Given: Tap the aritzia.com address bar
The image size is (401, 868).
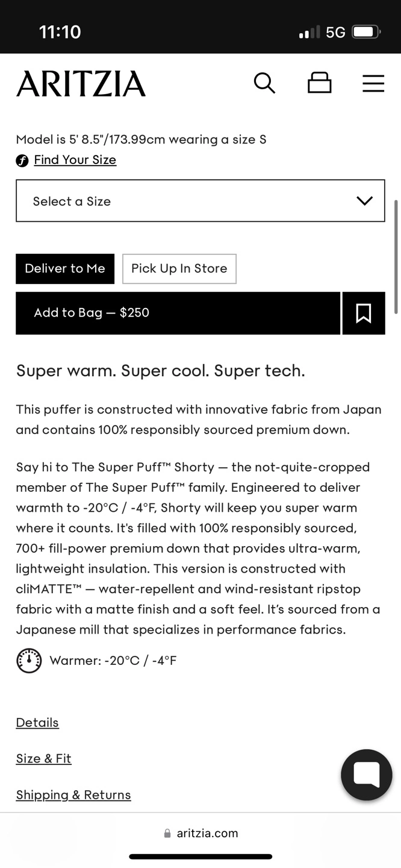Looking at the screenshot, I should (208, 833).
